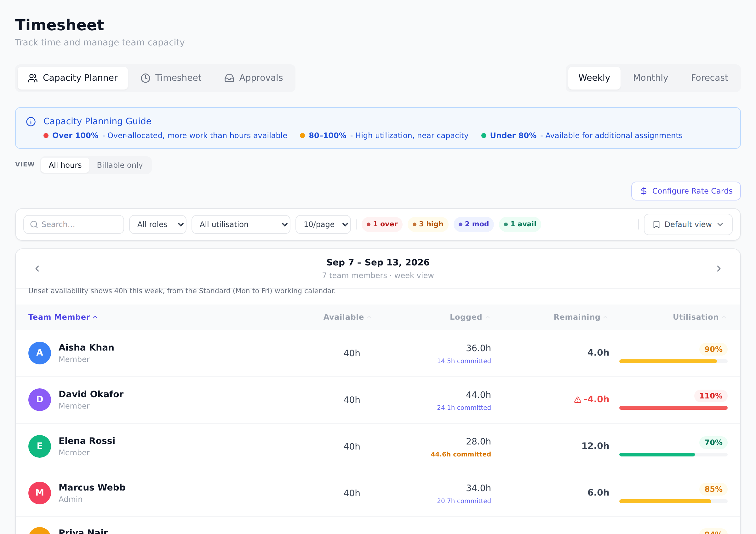756x534 pixels.
Task: Open the Capacity Planner tab
Action: point(73,78)
